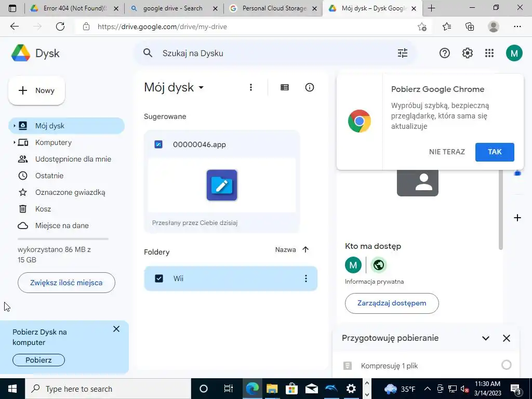Expand the Komputery tree arrow

click(14, 142)
